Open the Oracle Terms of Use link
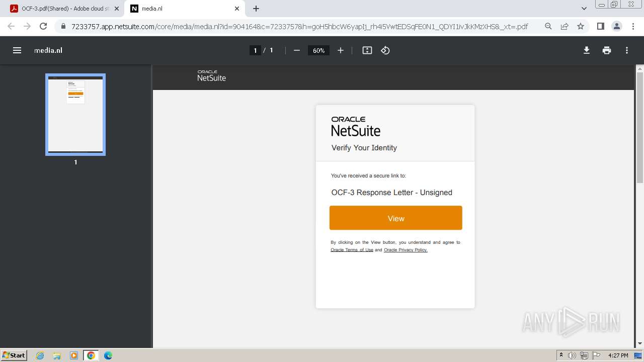Image resolution: width=644 pixels, height=362 pixels. 352,250
